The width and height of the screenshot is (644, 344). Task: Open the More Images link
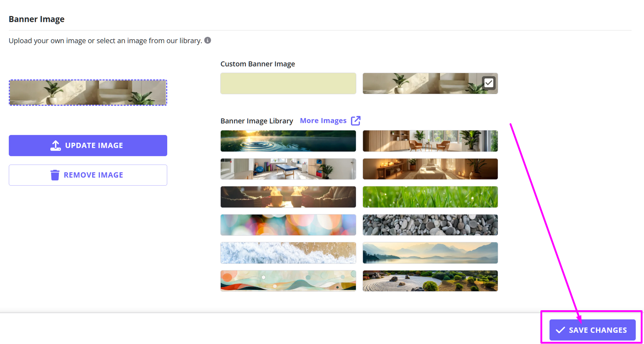click(x=323, y=121)
